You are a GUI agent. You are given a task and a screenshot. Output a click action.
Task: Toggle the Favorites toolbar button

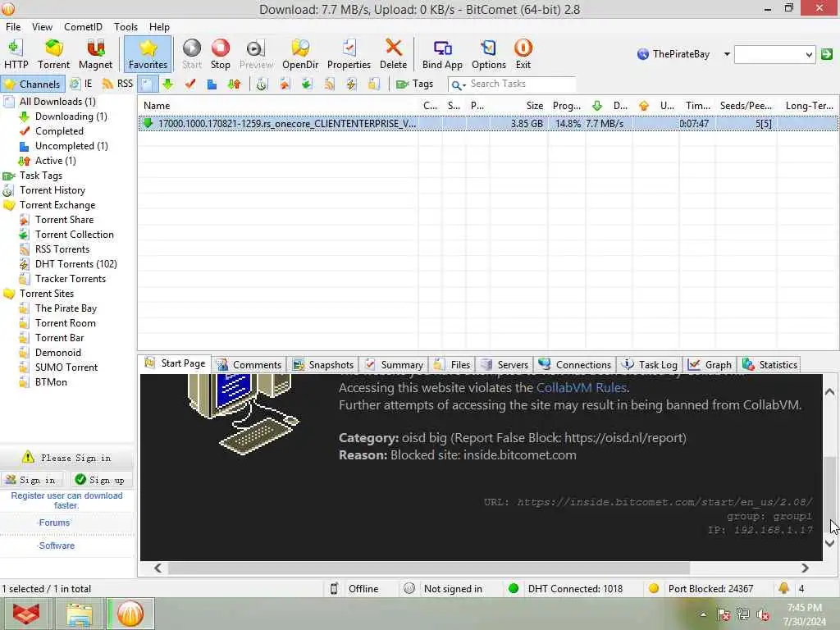pos(148,54)
